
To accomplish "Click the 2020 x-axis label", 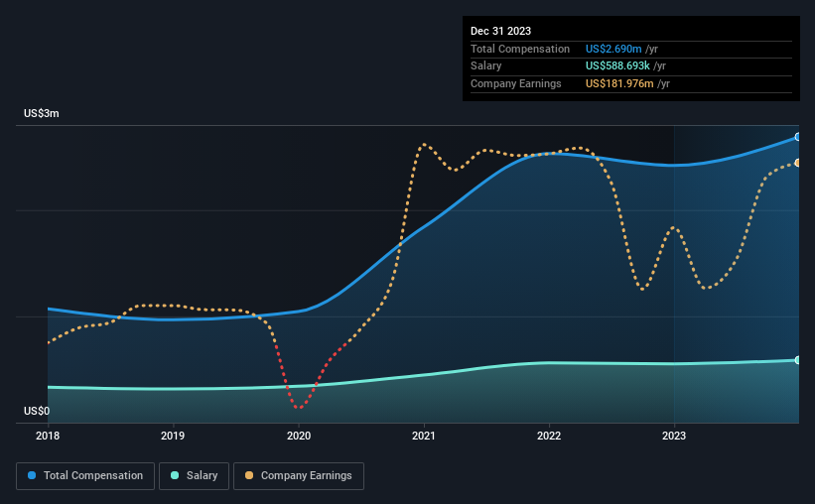I will click(299, 436).
